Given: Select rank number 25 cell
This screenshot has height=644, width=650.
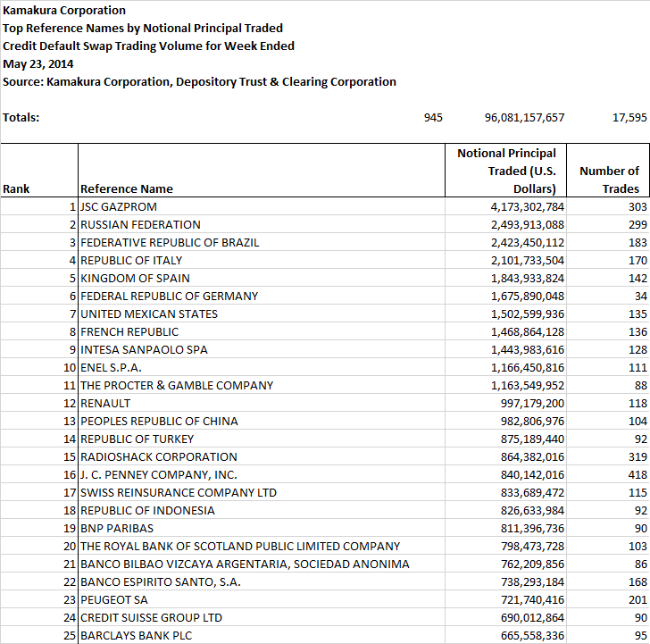Looking at the screenshot, I should click(x=39, y=634).
